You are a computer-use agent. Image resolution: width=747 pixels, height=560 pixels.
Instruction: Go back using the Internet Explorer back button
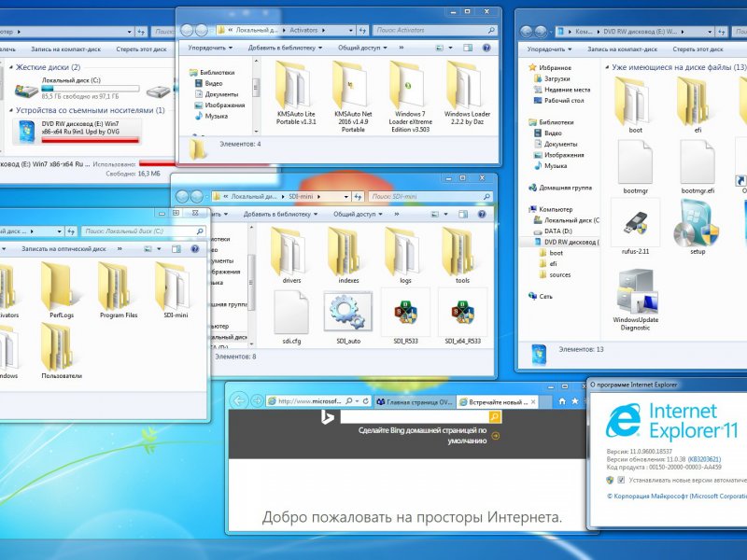click(x=239, y=401)
